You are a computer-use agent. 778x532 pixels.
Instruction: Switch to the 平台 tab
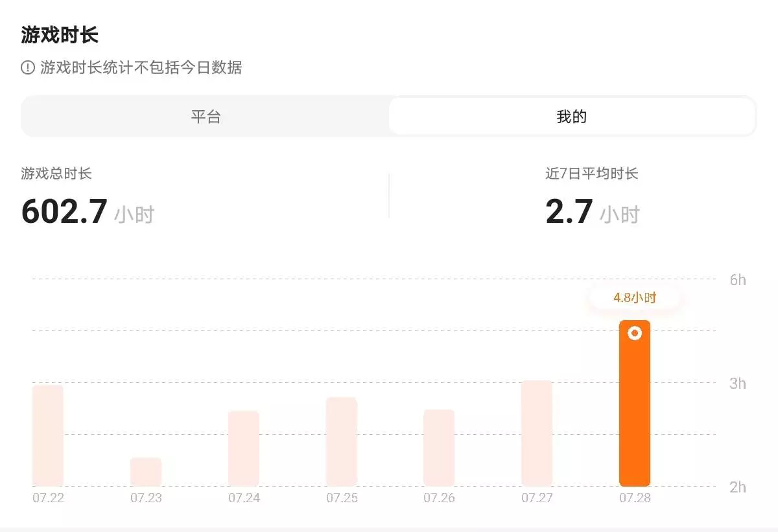pos(206,117)
